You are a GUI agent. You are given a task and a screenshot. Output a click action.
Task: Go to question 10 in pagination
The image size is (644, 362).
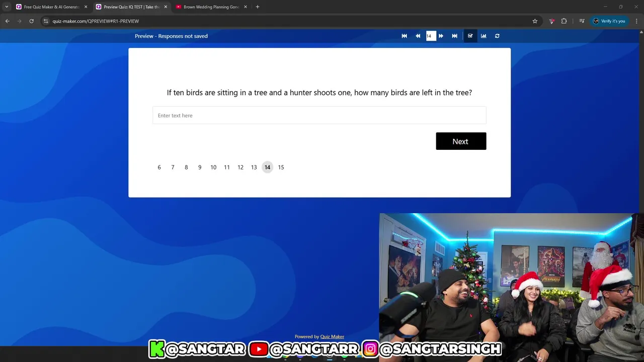point(213,167)
